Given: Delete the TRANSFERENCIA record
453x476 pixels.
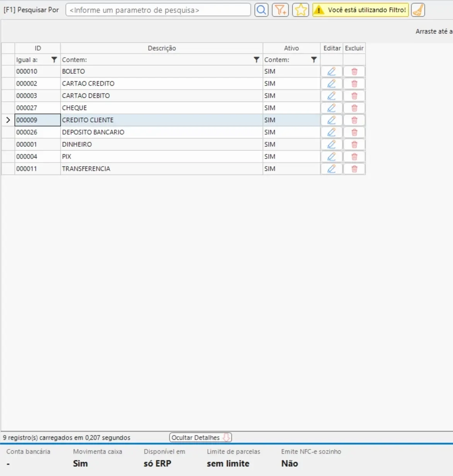Looking at the screenshot, I should (354, 169).
